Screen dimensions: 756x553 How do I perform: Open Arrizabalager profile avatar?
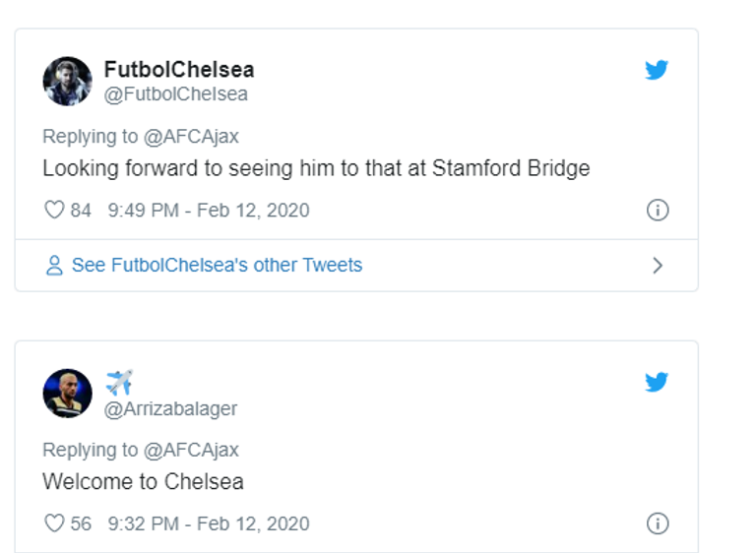tap(68, 394)
